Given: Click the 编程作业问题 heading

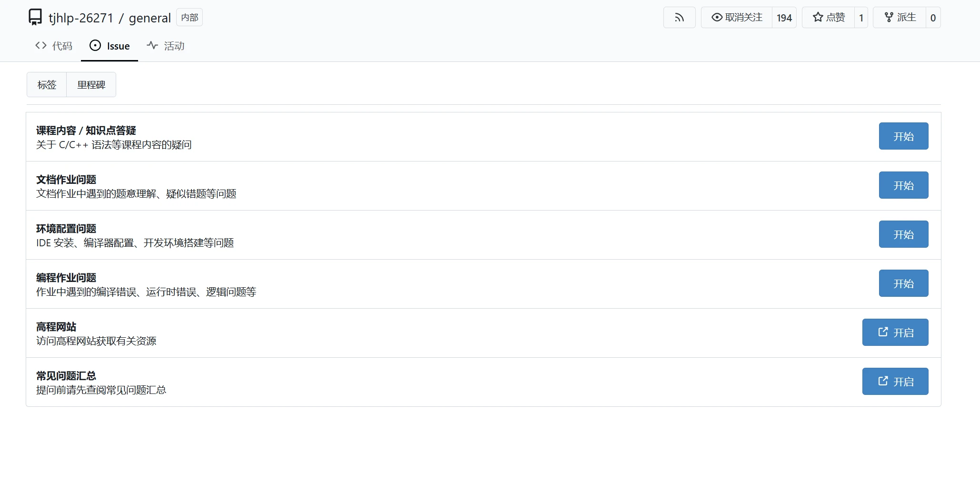Looking at the screenshot, I should click(x=66, y=278).
